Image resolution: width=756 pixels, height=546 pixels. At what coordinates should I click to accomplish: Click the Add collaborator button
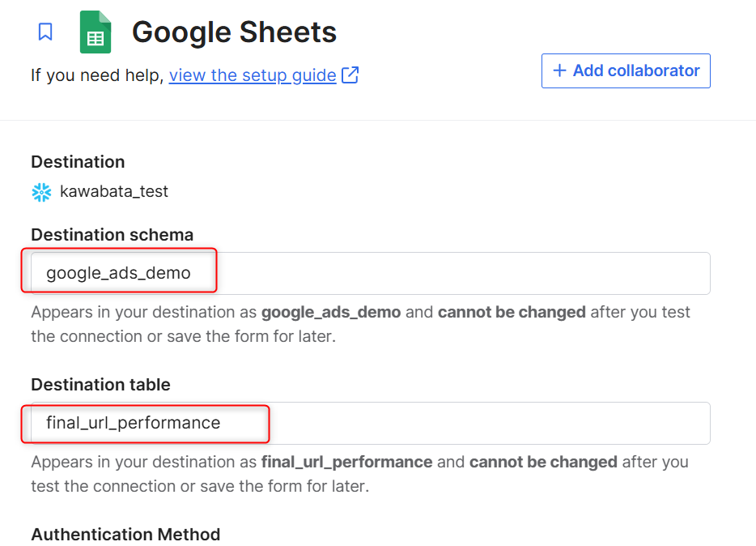[626, 71]
